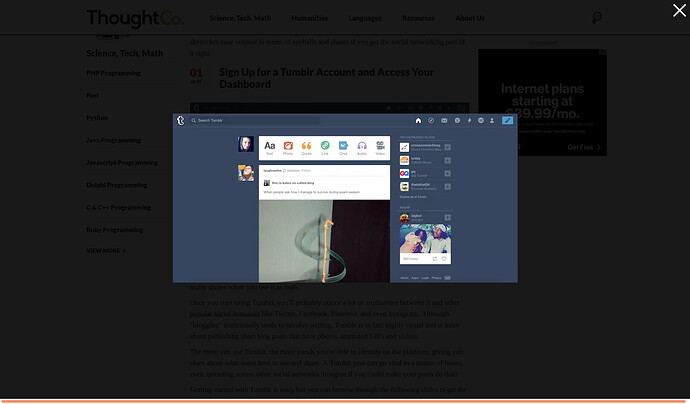The image size is (690, 404).
Task: Follow the fourth recommended blog plus button
Action: 447,186
